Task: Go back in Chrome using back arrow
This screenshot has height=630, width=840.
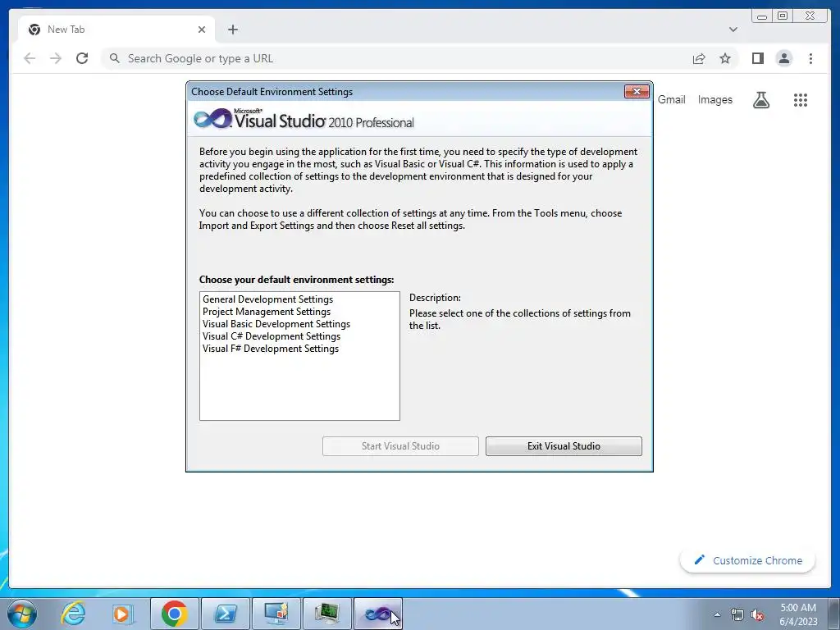Action: pyautogui.click(x=30, y=58)
